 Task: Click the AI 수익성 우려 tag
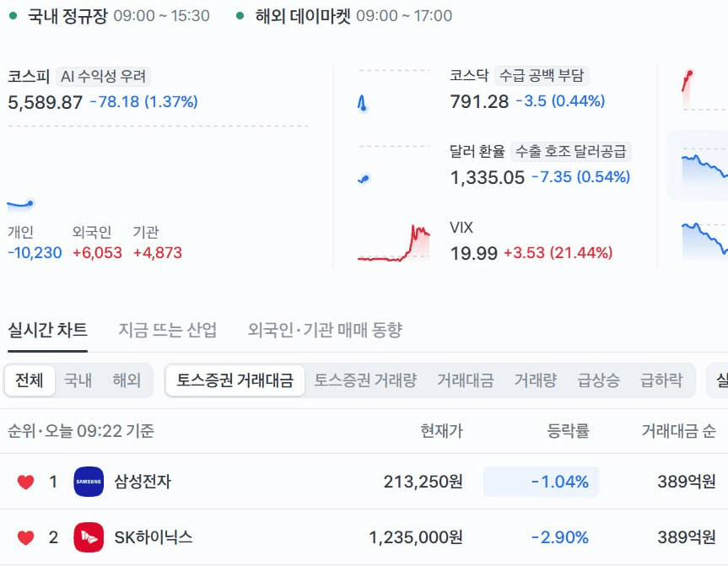103,76
